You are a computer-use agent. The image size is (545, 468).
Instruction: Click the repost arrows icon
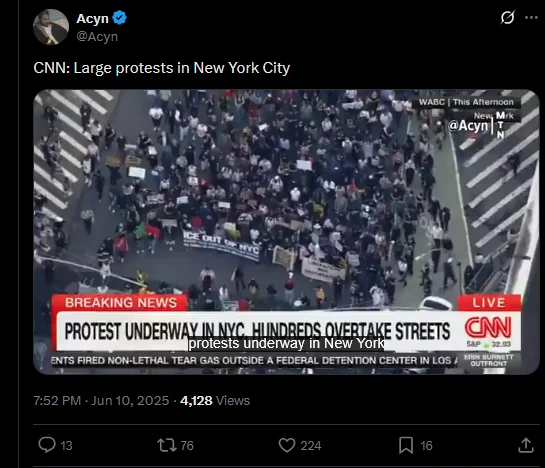coord(167,445)
